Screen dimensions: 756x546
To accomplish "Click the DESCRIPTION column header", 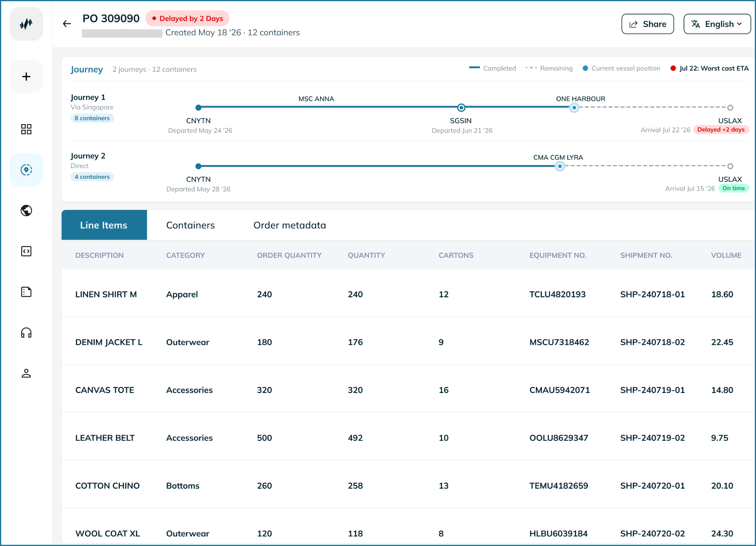I will 100,255.
